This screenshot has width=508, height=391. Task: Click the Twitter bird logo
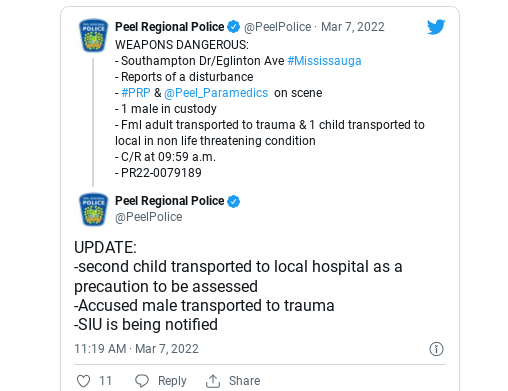click(x=436, y=27)
